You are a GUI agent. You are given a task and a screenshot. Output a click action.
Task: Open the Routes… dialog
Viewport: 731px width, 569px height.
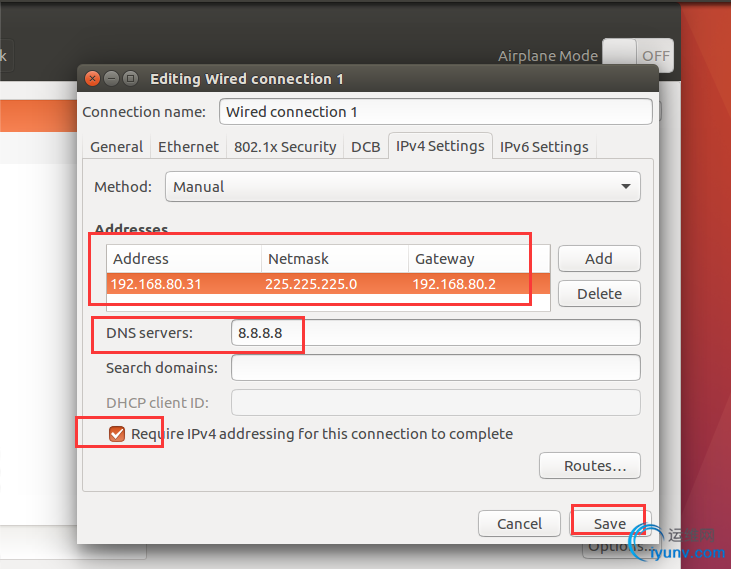point(590,466)
